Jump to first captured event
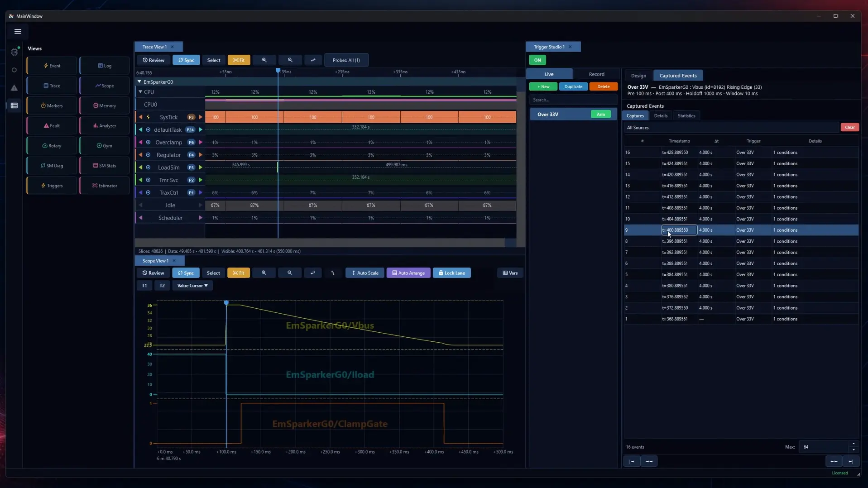The height and width of the screenshot is (488, 868). (632, 461)
